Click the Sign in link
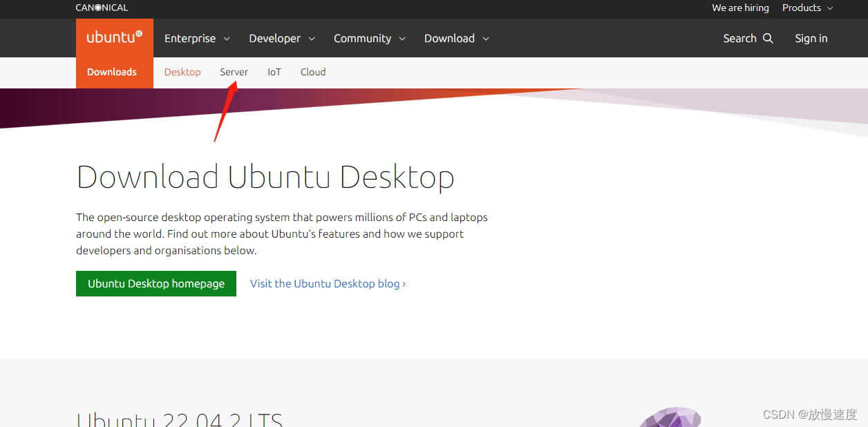Screen dimensions: 868x427 [x=811, y=38]
